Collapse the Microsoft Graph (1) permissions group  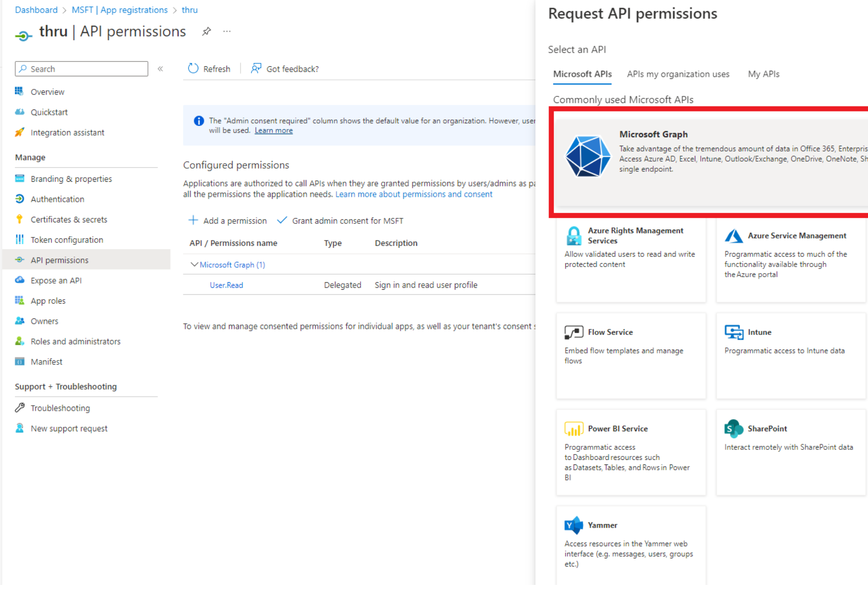click(194, 265)
